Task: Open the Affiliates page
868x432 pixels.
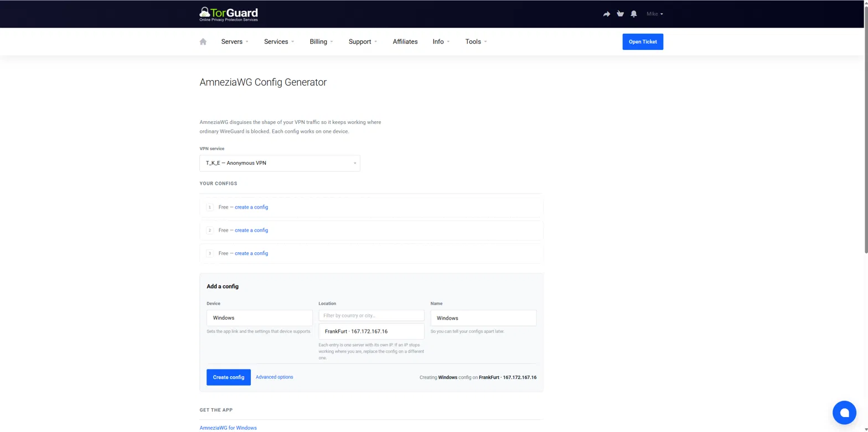Action: click(405, 41)
